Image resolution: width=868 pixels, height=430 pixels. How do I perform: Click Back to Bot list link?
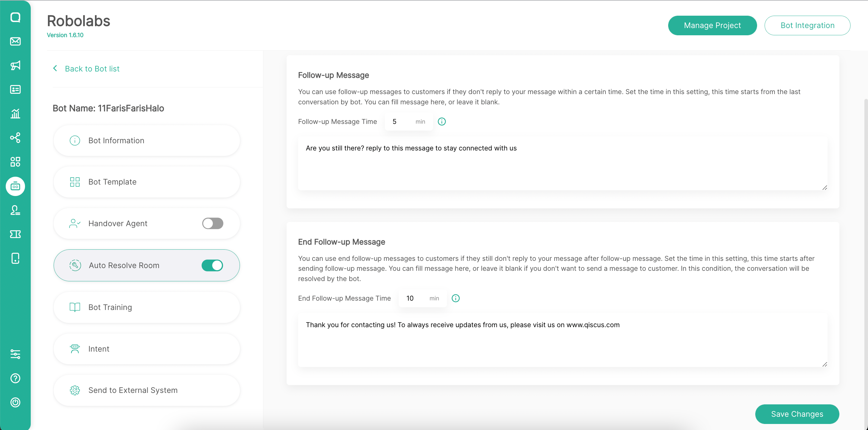pos(92,69)
